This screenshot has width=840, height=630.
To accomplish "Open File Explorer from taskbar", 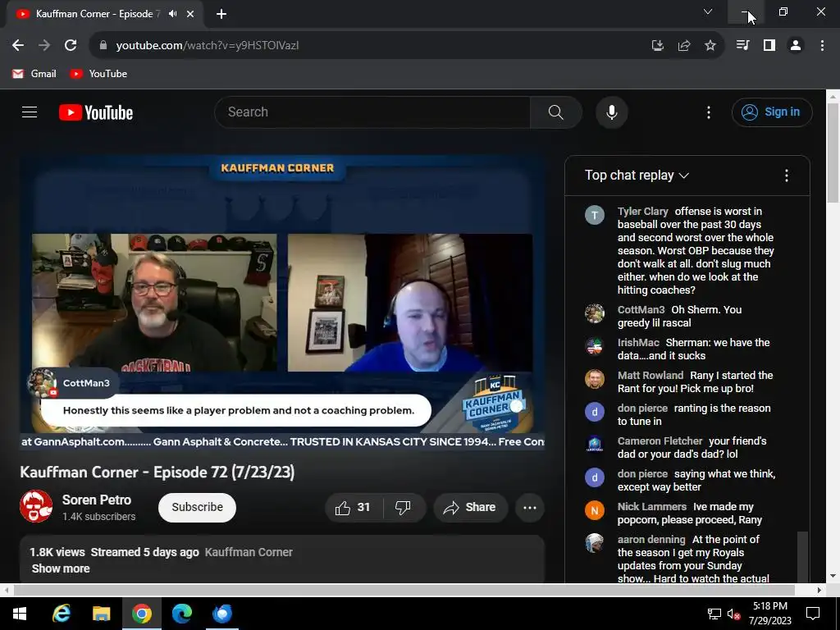I will [101, 614].
